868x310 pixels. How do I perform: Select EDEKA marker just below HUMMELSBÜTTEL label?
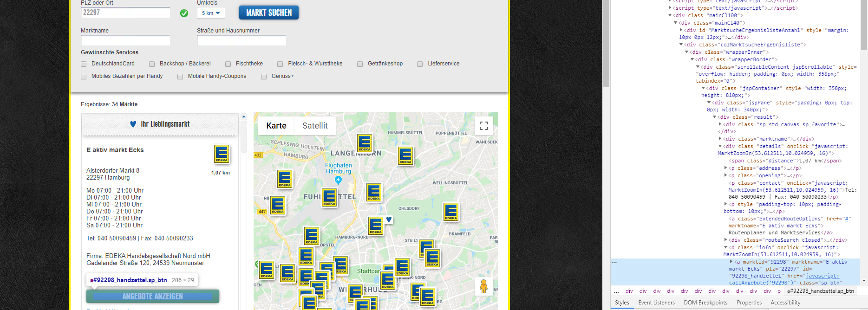(405, 155)
